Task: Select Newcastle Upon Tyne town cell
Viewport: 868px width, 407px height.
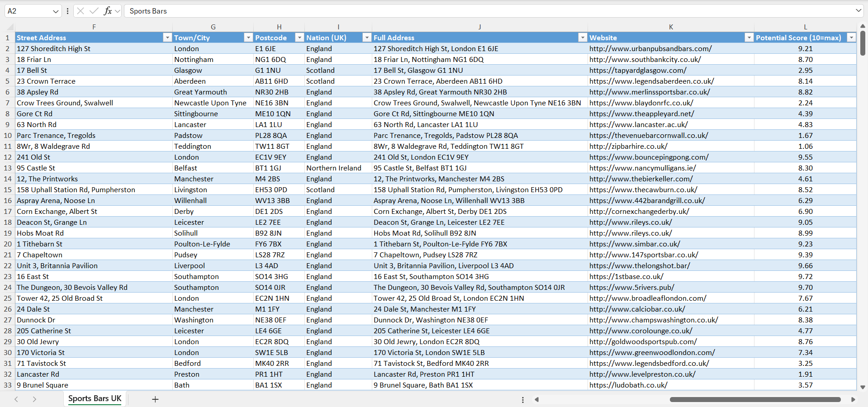Action: (x=213, y=103)
